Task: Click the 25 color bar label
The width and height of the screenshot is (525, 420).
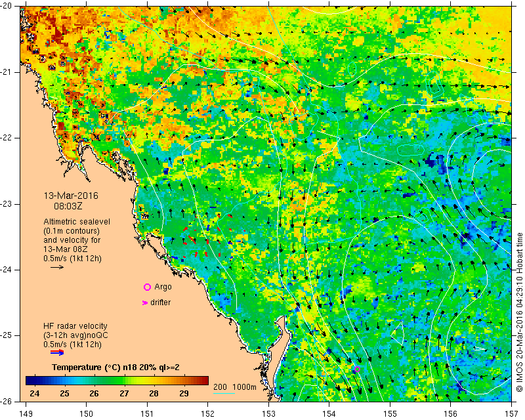Action: 64,394
